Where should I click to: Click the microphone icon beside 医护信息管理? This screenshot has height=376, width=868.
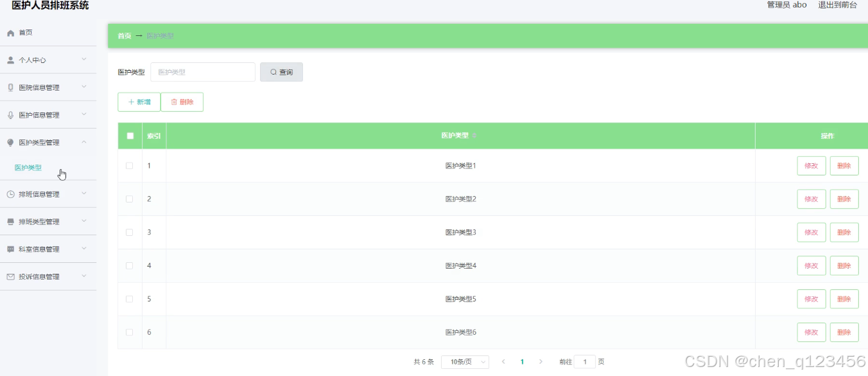click(x=10, y=115)
